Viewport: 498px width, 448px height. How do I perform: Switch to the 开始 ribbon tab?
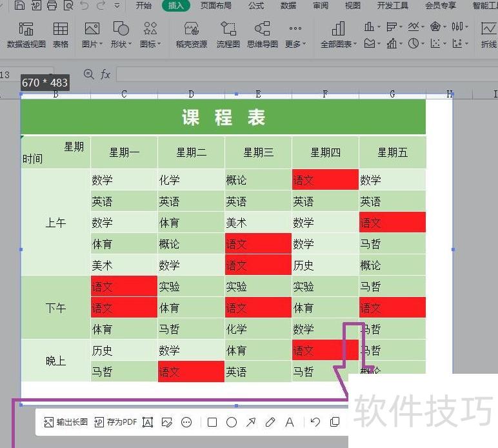click(x=144, y=5)
